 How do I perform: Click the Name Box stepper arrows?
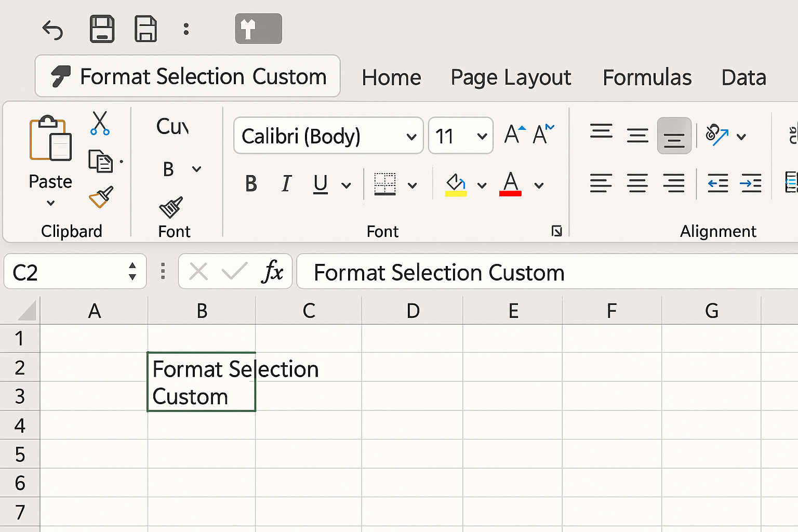(132, 271)
